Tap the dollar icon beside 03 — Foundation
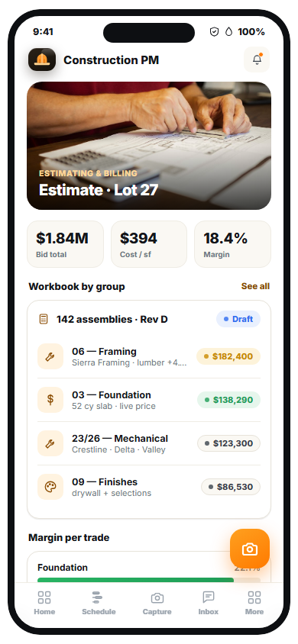 (x=50, y=400)
